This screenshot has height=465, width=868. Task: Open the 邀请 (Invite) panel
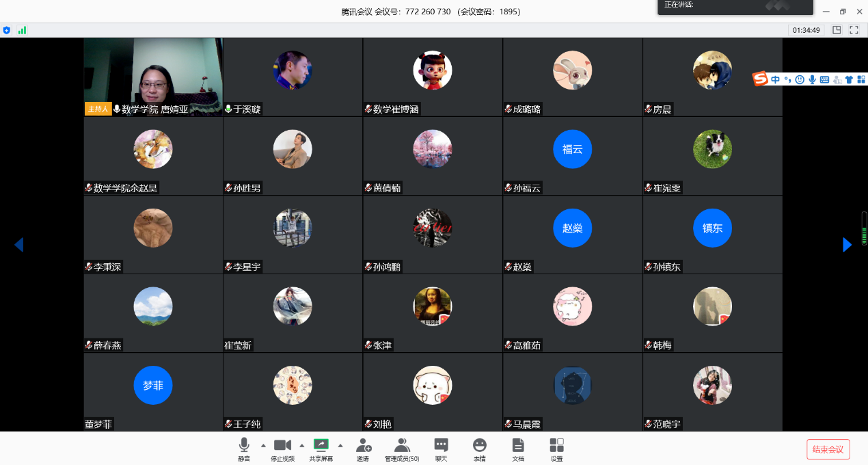363,449
